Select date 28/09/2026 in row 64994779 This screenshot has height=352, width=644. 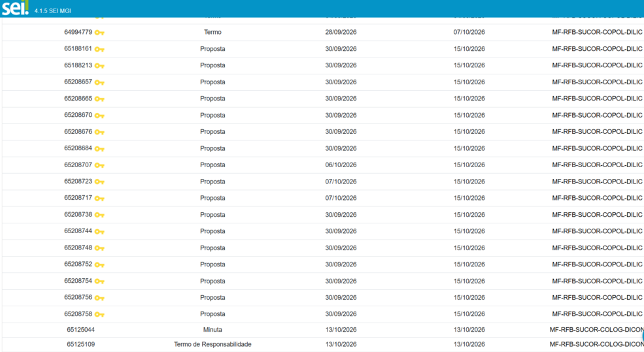[x=341, y=32]
